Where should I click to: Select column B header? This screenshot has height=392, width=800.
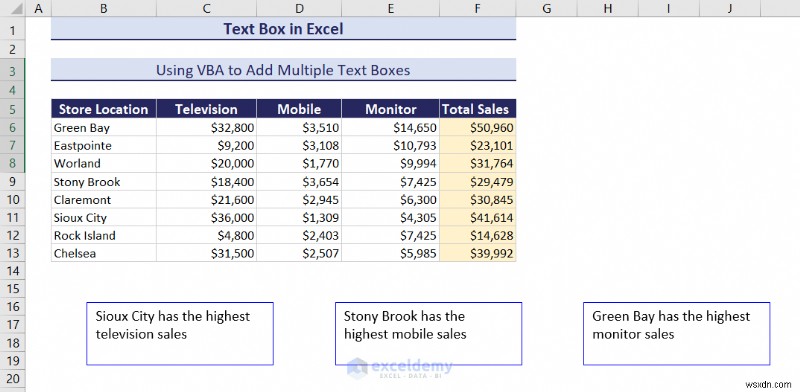coord(104,8)
